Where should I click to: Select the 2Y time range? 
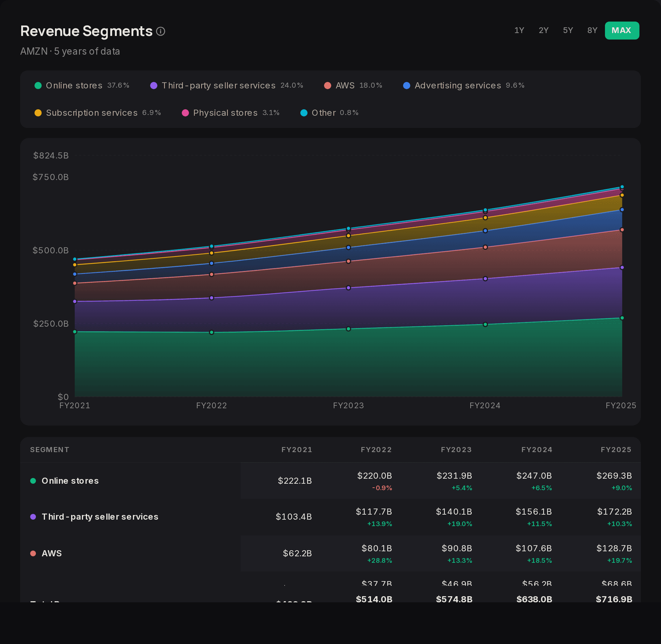[544, 31]
